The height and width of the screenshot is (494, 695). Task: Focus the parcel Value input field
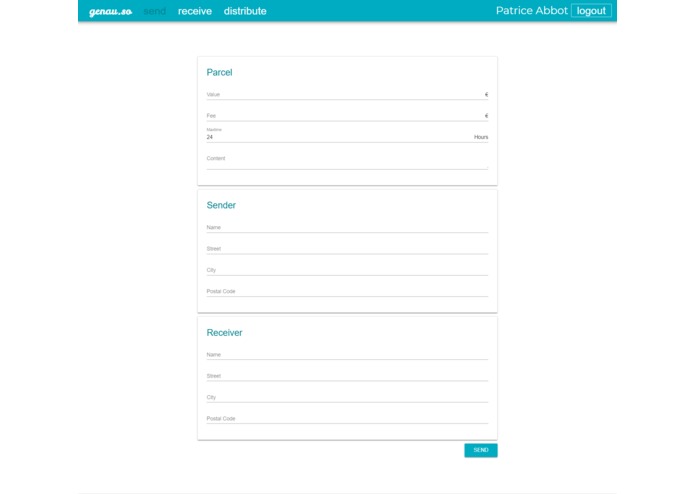click(347, 94)
